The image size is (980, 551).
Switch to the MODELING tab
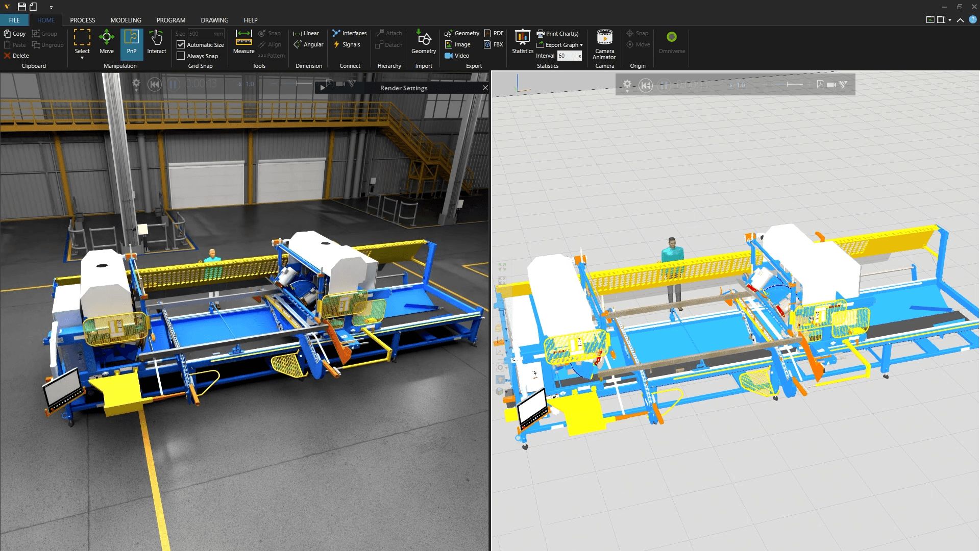coord(126,20)
